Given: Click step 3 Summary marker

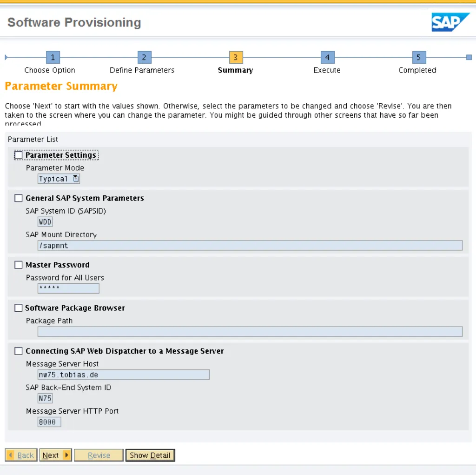Looking at the screenshot, I should pos(236,57).
